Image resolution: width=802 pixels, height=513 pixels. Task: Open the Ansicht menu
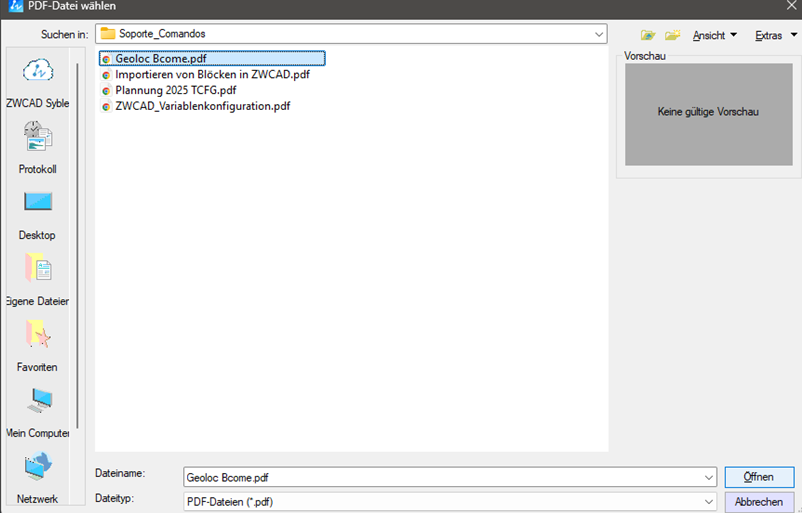[714, 35]
